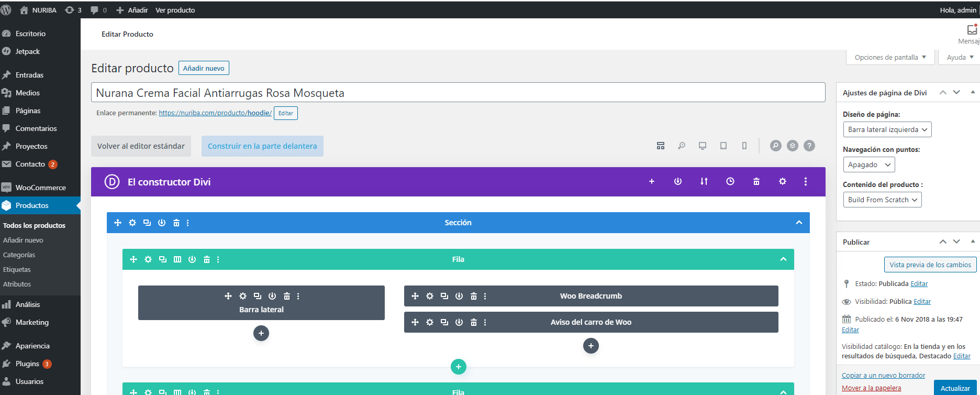Open Divi builder help question icon
This screenshot has width=980, height=395.
pyautogui.click(x=809, y=146)
